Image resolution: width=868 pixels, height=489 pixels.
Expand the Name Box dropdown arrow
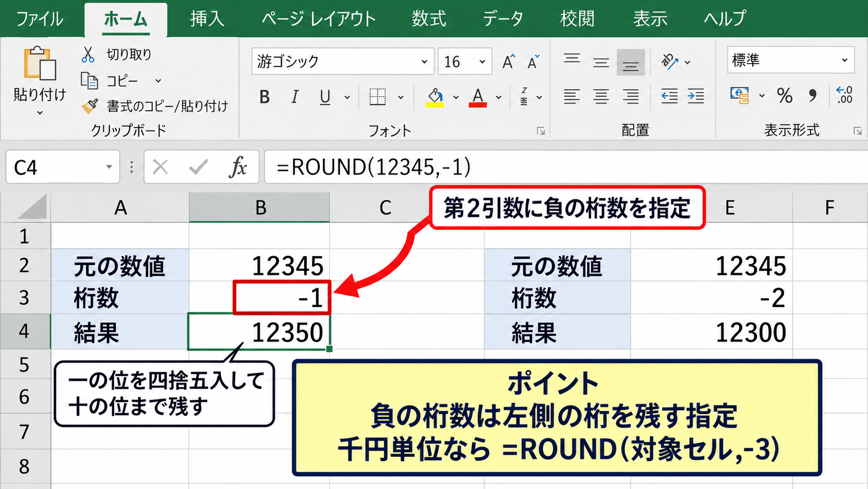point(109,167)
